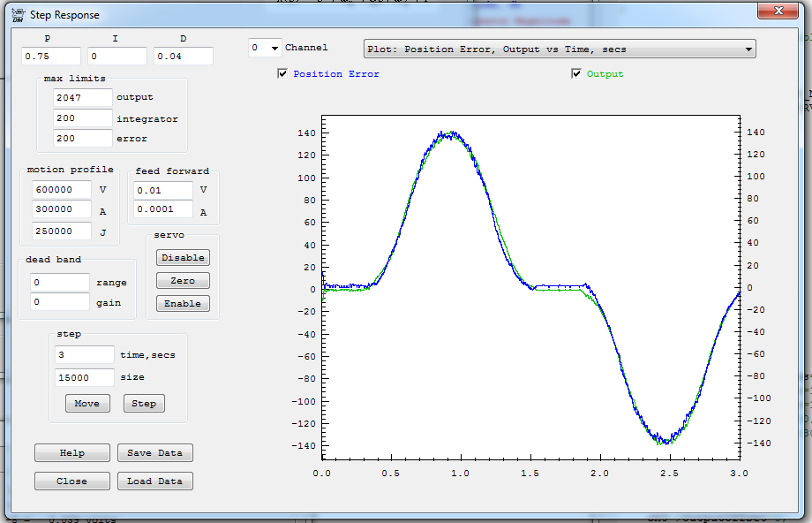Close the Step Response window
The width and height of the screenshot is (812, 523).
tap(777, 11)
